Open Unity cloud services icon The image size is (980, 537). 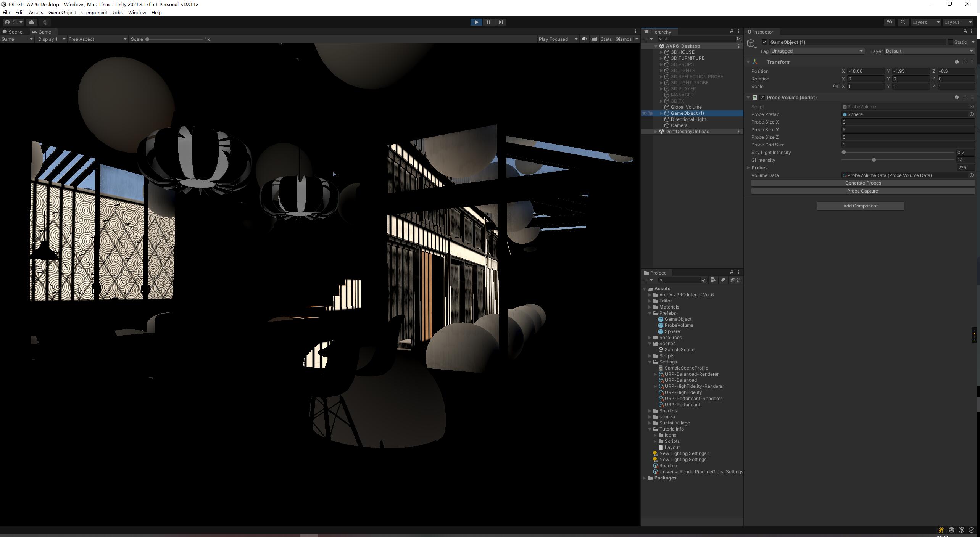(32, 22)
